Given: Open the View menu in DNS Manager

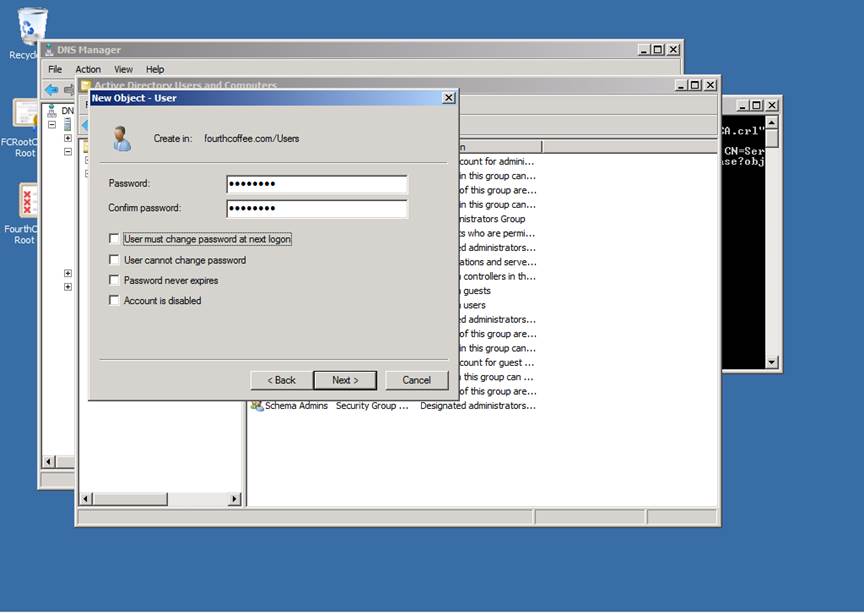Looking at the screenshot, I should (x=123, y=69).
